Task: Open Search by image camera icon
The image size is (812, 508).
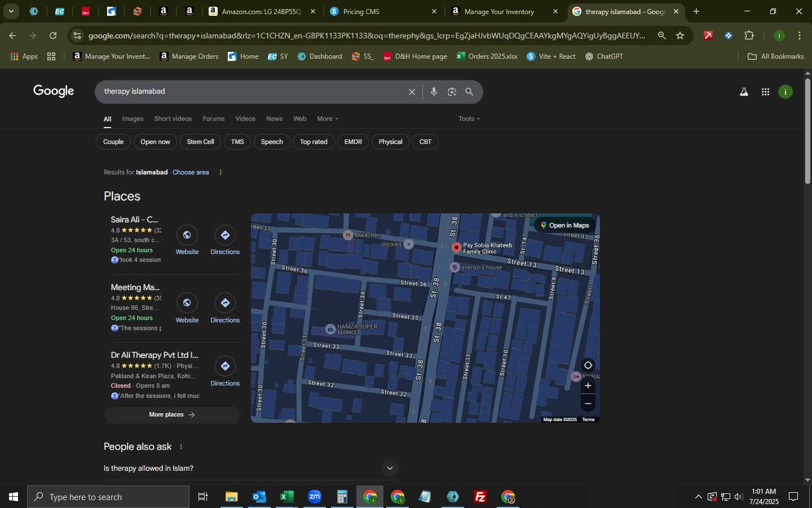Action: 452,92
